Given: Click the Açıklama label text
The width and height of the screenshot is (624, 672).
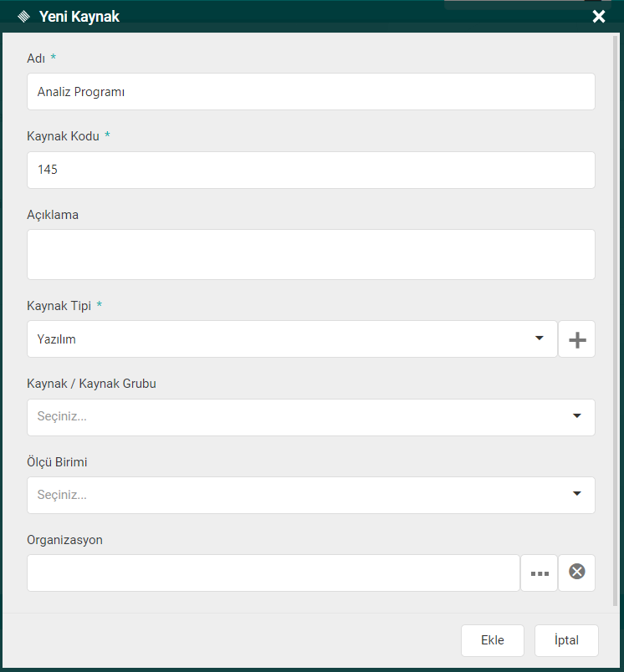Looking at the screenshot, I should [x=53, y=214].
